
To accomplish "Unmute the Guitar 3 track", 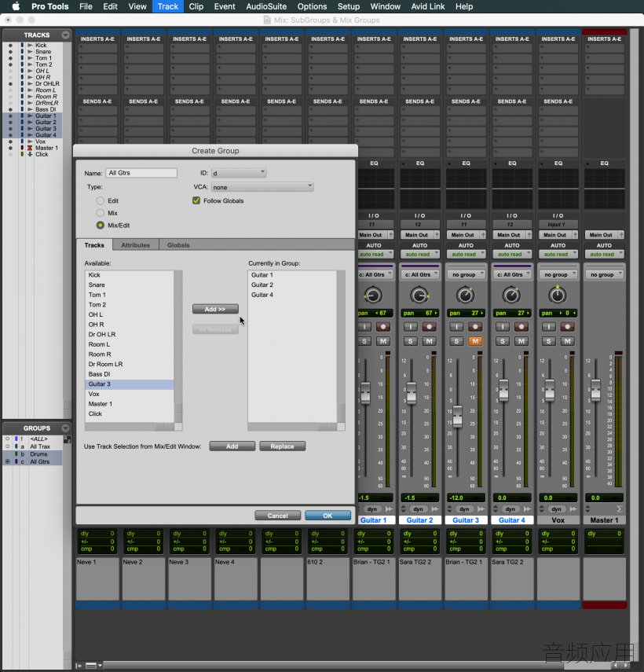I will (475, 341).
